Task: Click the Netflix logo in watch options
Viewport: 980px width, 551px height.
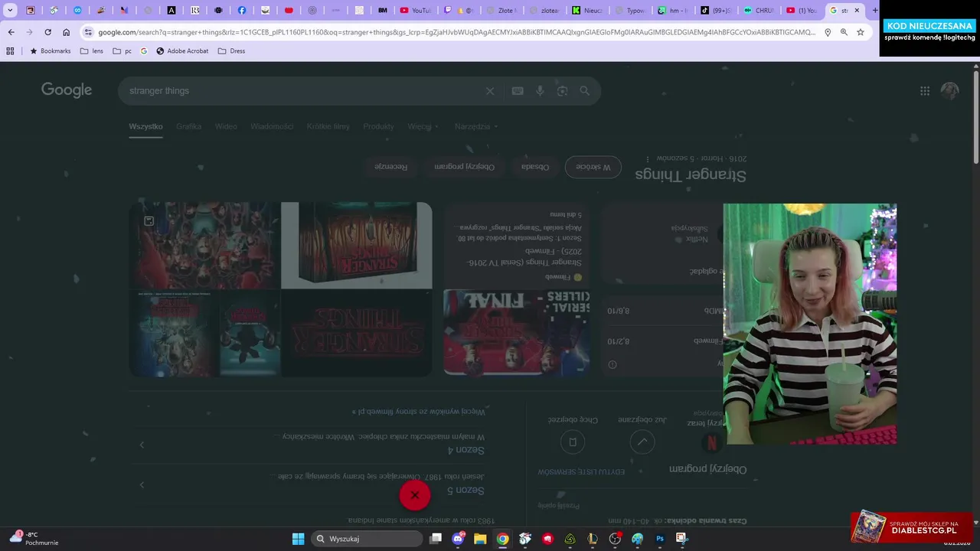Action: tap(711, 442)
